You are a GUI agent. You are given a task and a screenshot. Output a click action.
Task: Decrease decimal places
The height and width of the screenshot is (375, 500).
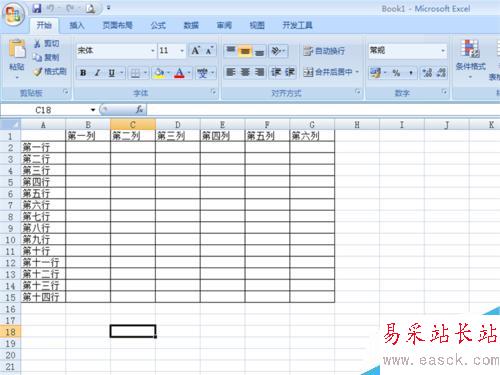[x=441, y=73]
